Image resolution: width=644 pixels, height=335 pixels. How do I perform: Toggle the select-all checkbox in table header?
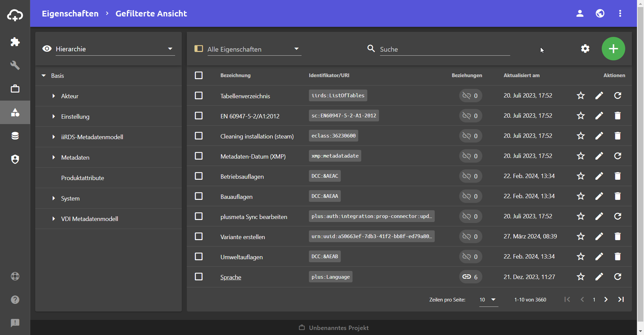(x=199, y=75)
